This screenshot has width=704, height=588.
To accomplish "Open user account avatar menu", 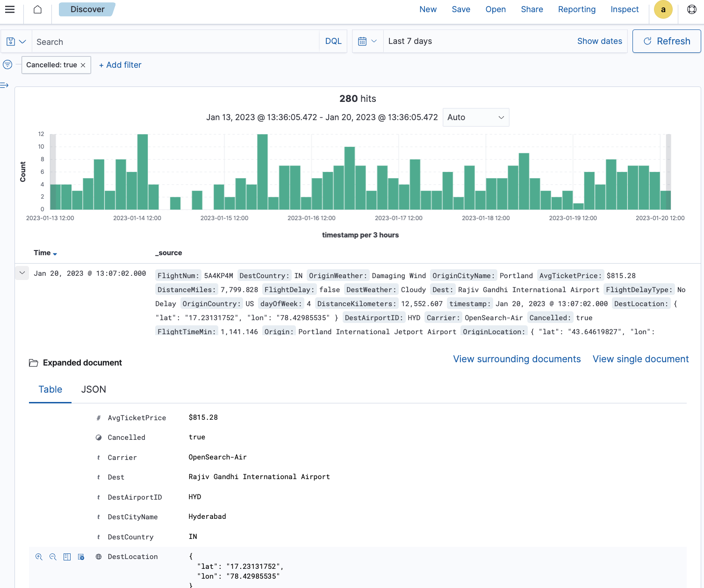I will point(663,9).
